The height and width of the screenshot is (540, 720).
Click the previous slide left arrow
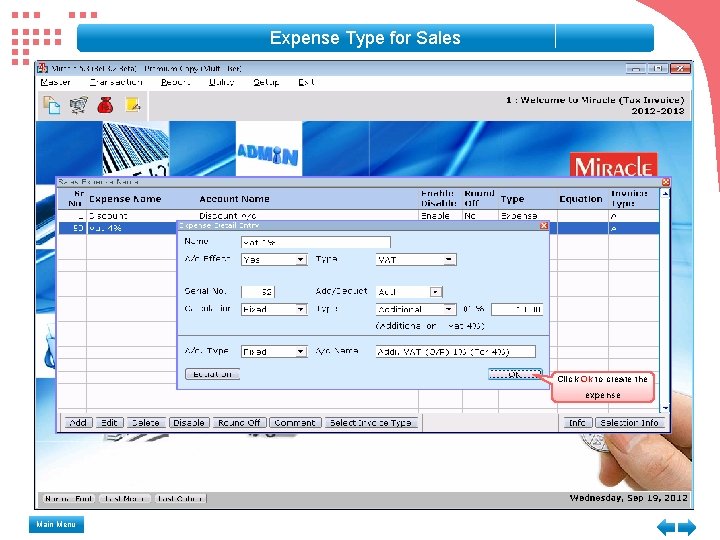666,527
